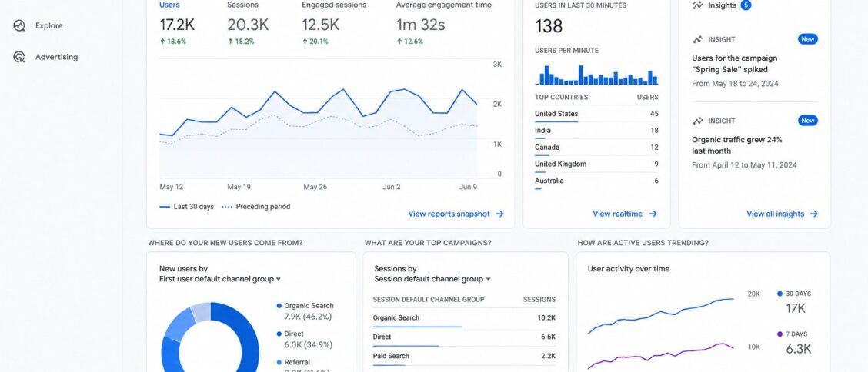Click the insight icon above Organic traffic card

pyautogui.click(x=697, y=121)
